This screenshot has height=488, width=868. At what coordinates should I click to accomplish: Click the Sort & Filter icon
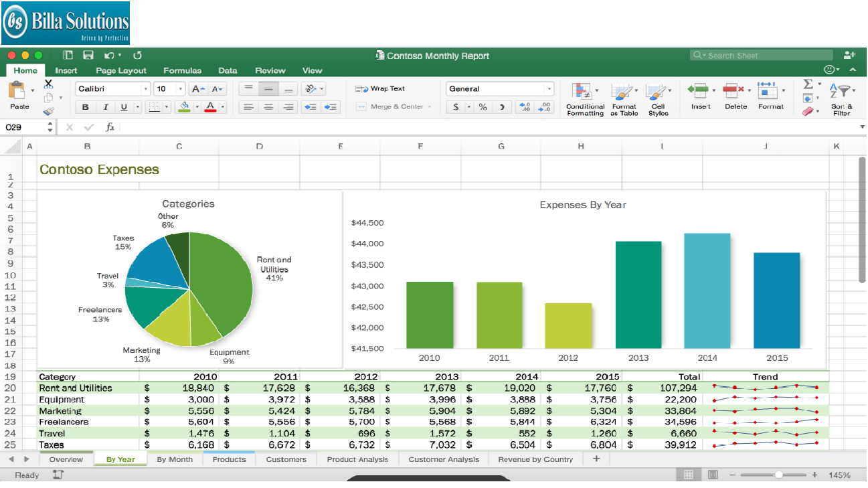pos(841,98)
